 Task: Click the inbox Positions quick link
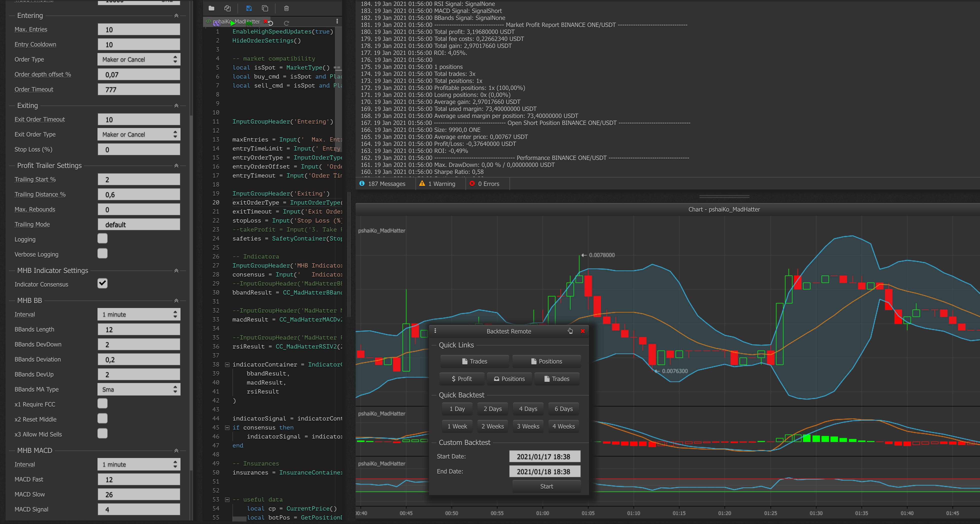point(509,379)
